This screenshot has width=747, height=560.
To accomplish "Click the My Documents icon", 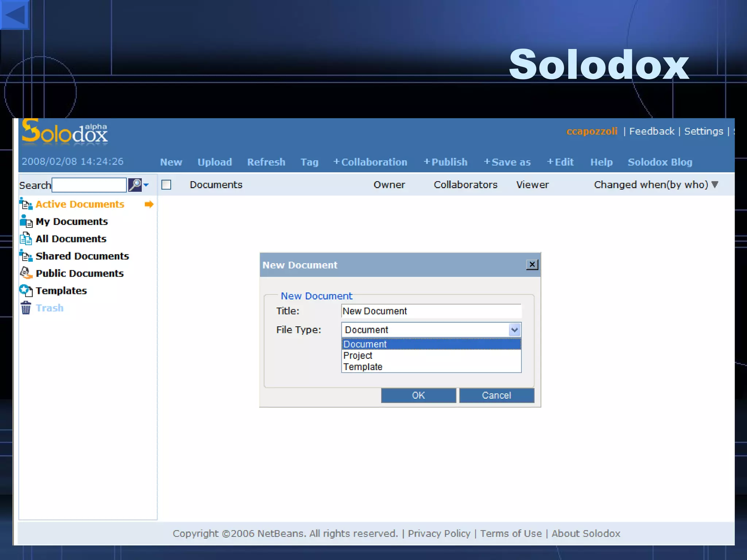I will point(26,221).
